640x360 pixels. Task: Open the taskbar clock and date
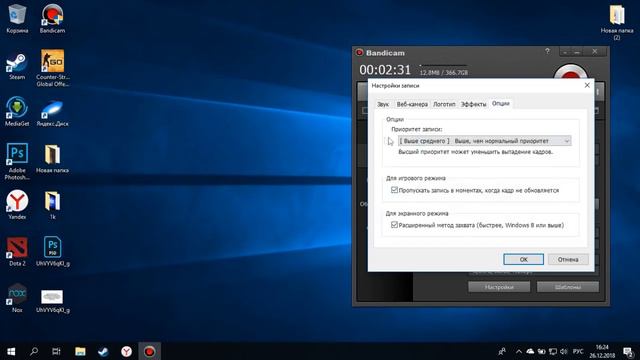click(602, 351)
